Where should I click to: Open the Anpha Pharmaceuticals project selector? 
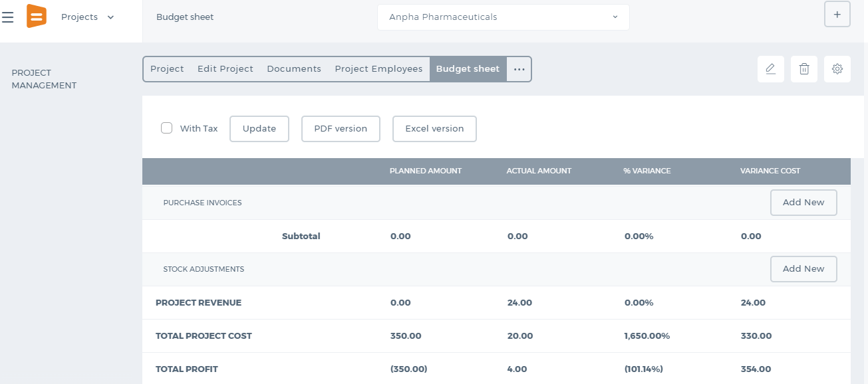[504, 17]
